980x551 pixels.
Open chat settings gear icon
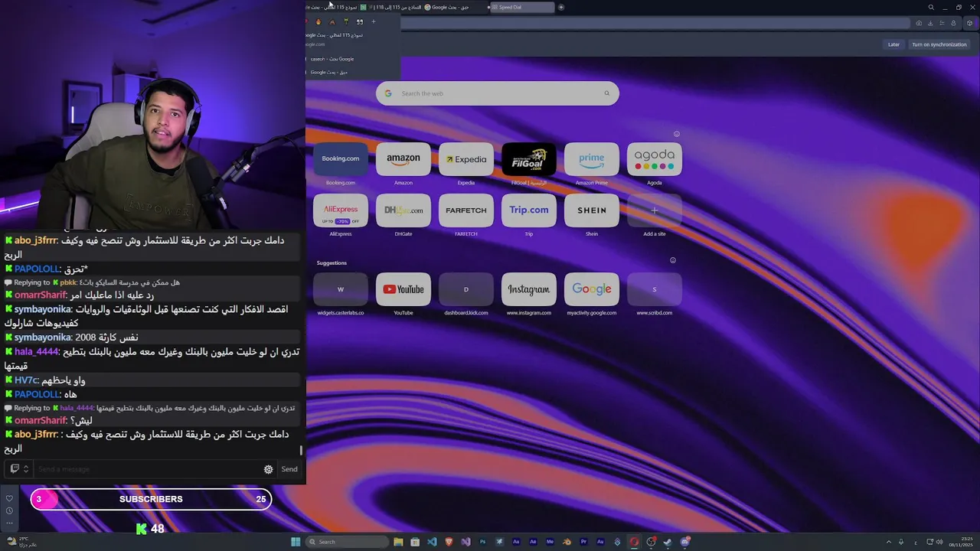tap(268, 469)
